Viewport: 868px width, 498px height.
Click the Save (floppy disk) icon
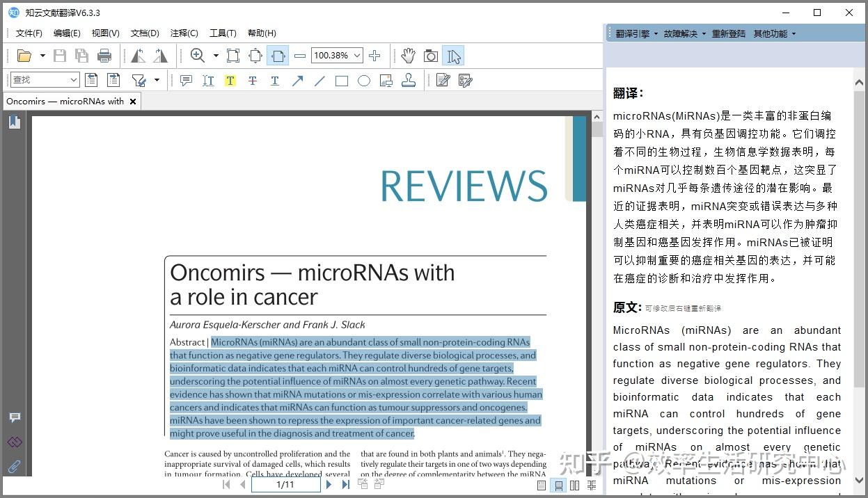[x=60, y=56]
